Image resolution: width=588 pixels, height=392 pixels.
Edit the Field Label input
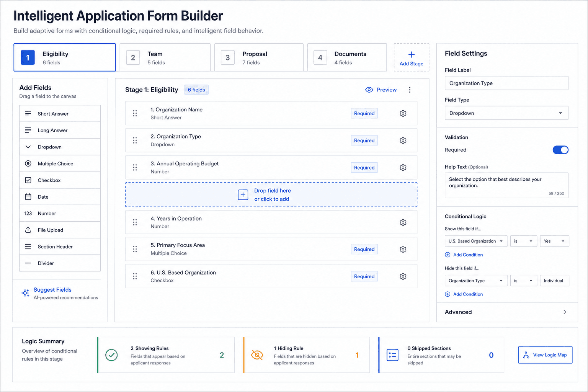(506, 83)
